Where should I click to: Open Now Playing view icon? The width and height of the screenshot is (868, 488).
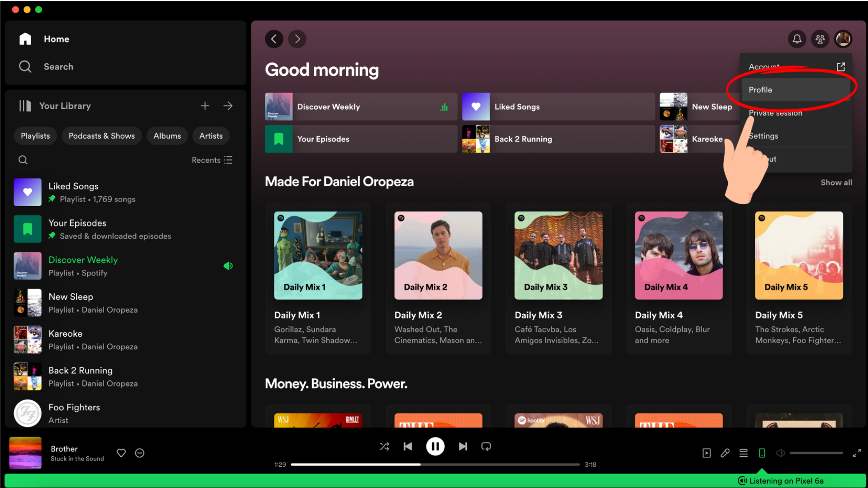point(707,453)
